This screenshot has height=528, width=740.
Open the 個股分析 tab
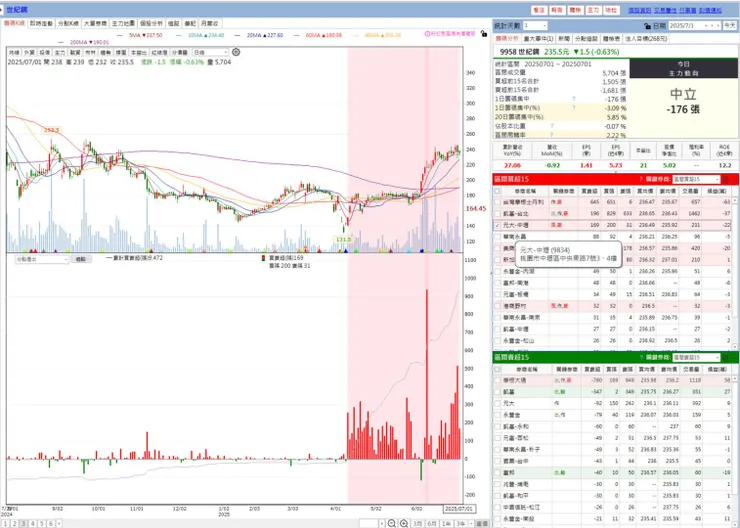[151, 23]
